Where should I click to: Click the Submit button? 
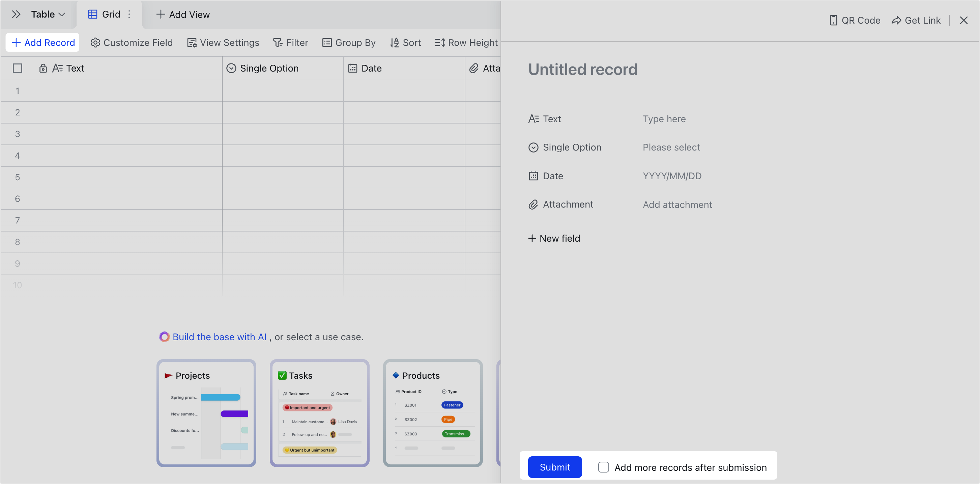555,467
